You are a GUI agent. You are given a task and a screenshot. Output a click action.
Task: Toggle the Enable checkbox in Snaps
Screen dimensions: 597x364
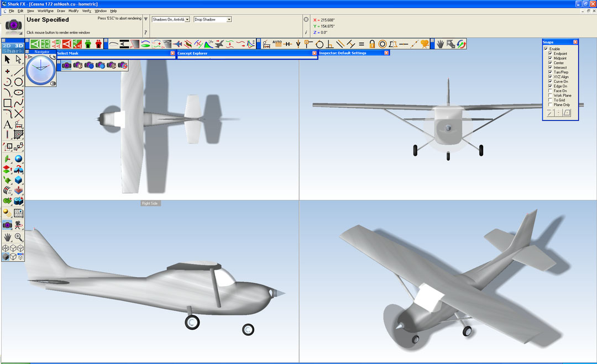click(x=546, y=49)
